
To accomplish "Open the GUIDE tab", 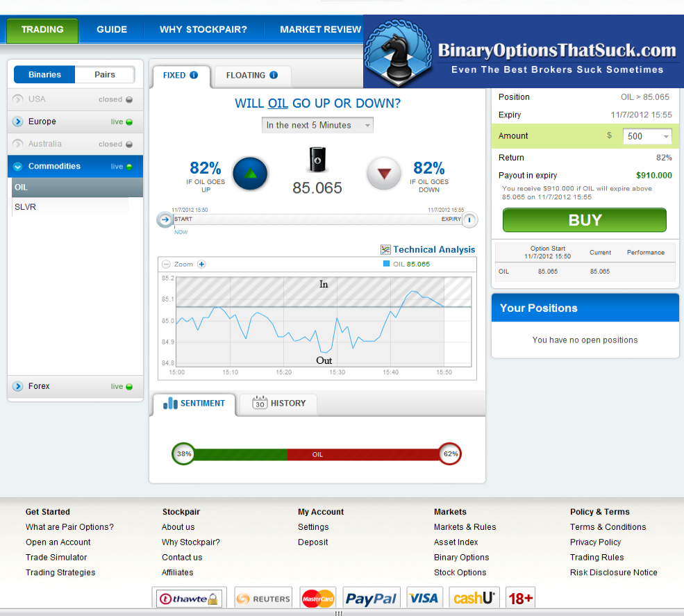I will [x=112, y=30].
